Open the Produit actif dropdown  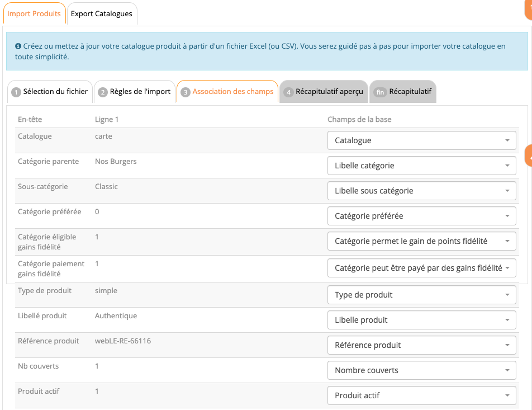point(421,396)
